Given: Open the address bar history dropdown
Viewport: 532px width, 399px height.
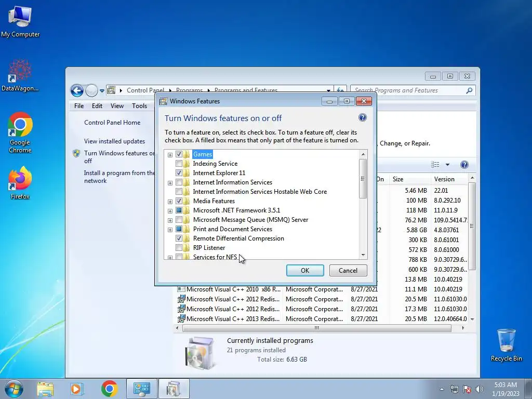Looking at the screenshot, I should coord(328,90).
